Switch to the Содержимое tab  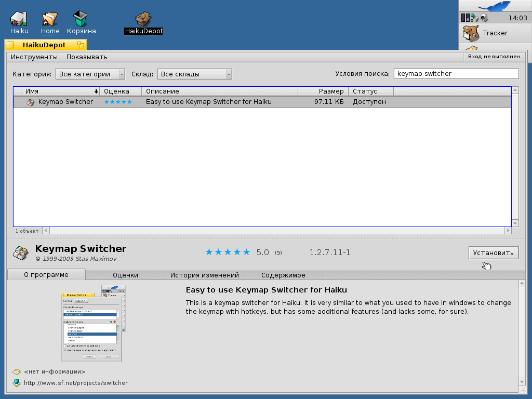[283, 275]
